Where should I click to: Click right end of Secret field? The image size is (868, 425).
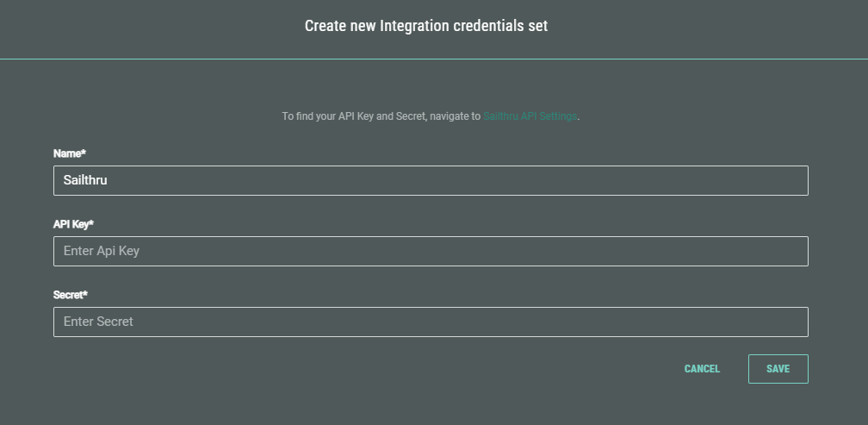tap(792, 322)
